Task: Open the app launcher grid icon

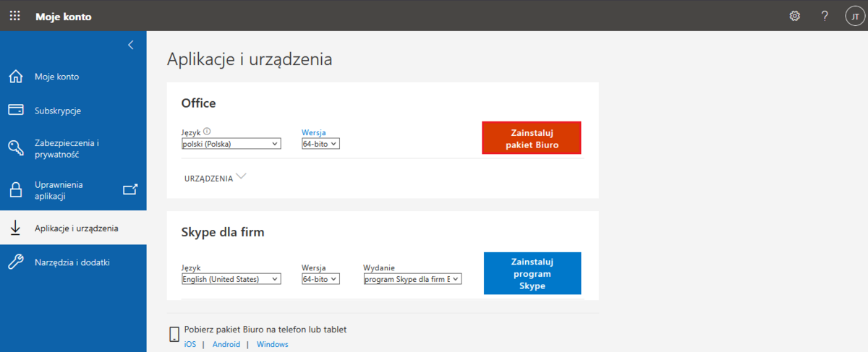Action: [x=14, y=16]
